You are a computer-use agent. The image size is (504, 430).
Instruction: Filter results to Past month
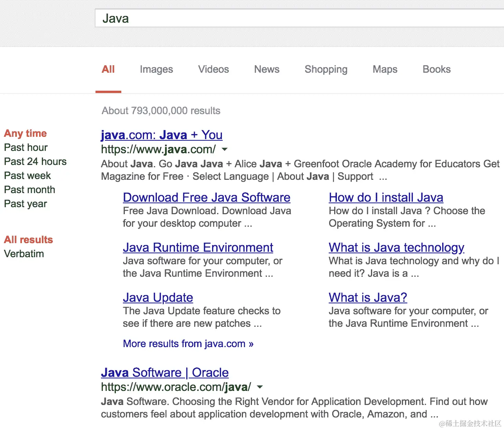[x=29, y=190]
